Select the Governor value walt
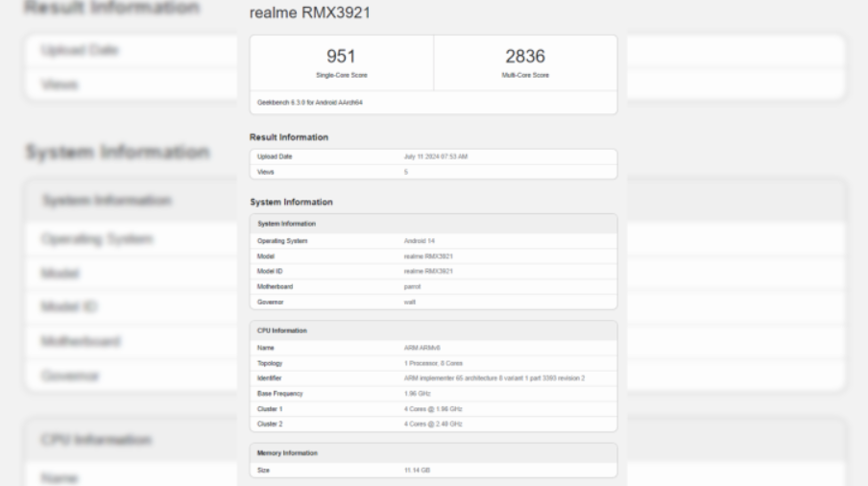 pos(410,302)
